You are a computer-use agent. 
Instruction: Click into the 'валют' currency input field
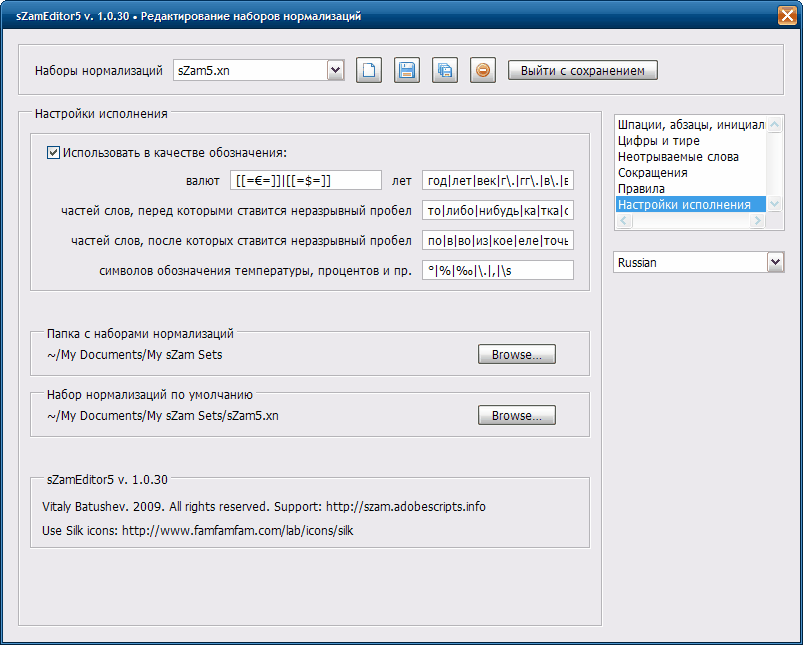coord(306,180)
